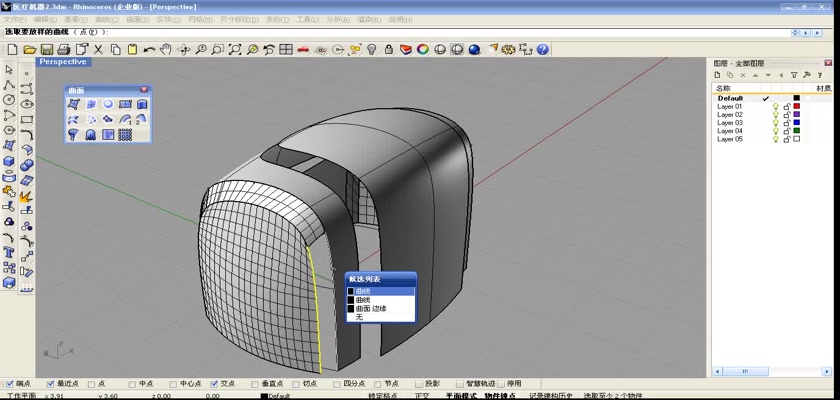Disable the 交点 (Int) osnap checkbox
The width and height of the screenshot is (840, 400).
(214, 383)
